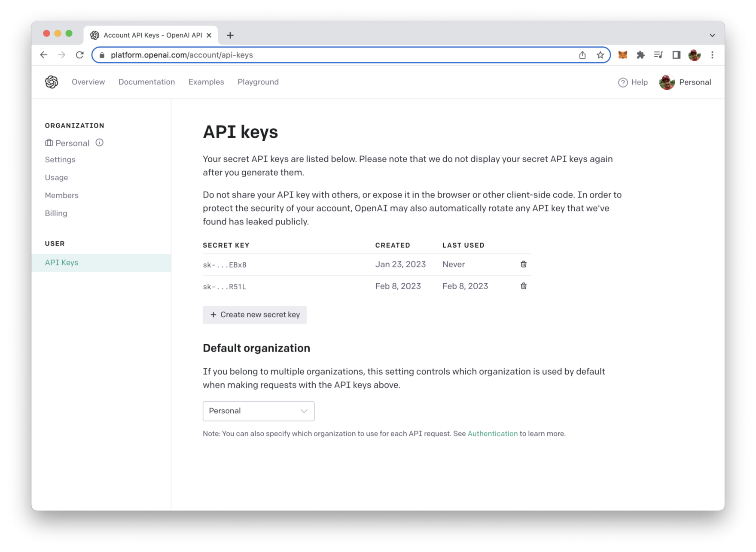
Task: Open the Default organization dropdown showing Personal
Action: coord(259,411)
